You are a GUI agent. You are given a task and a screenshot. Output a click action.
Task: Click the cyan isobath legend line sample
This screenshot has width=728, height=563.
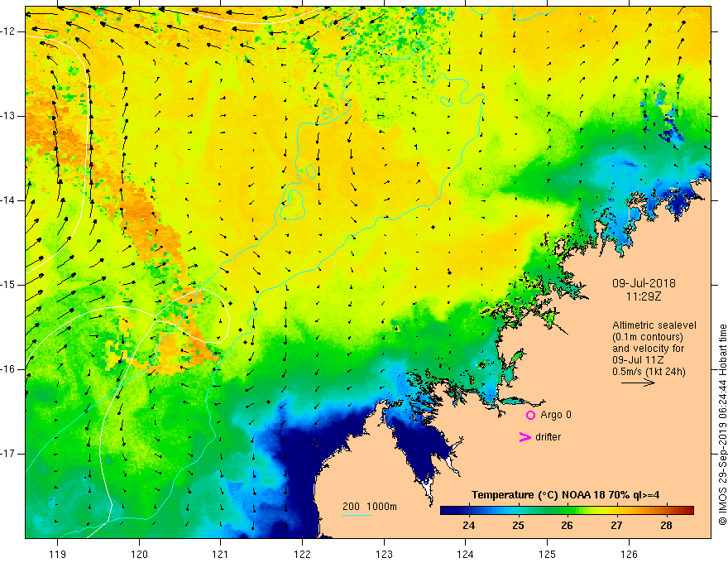coord(356,515)
